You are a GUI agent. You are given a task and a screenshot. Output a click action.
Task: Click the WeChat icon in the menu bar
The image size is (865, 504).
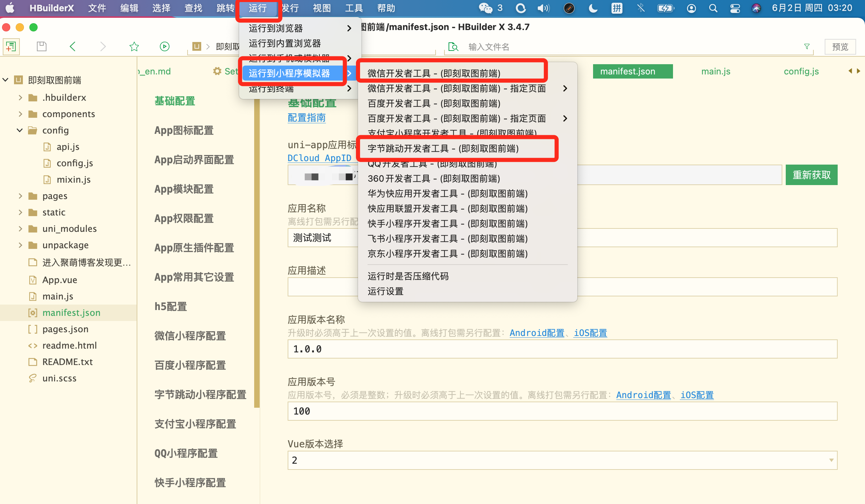click(485, 8)
